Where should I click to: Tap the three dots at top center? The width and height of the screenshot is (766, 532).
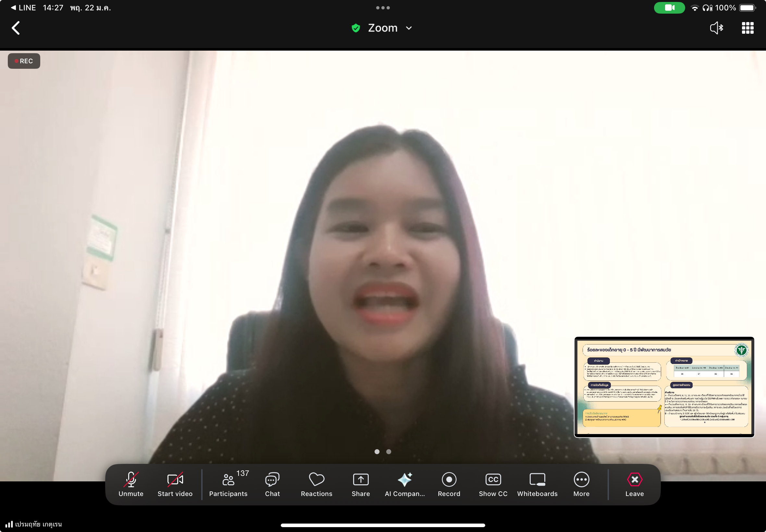tap(382, 8)
